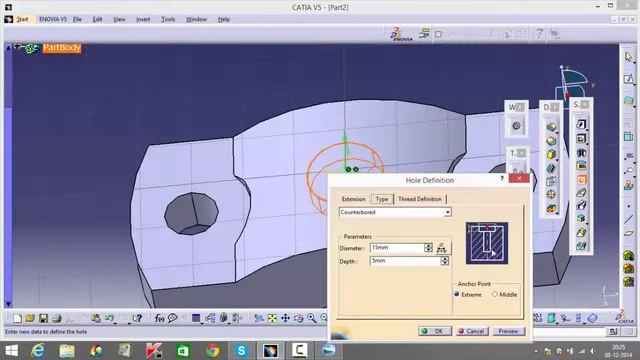Open the Window menu
This screenshot has width=640, height=360.
point(196,19)
